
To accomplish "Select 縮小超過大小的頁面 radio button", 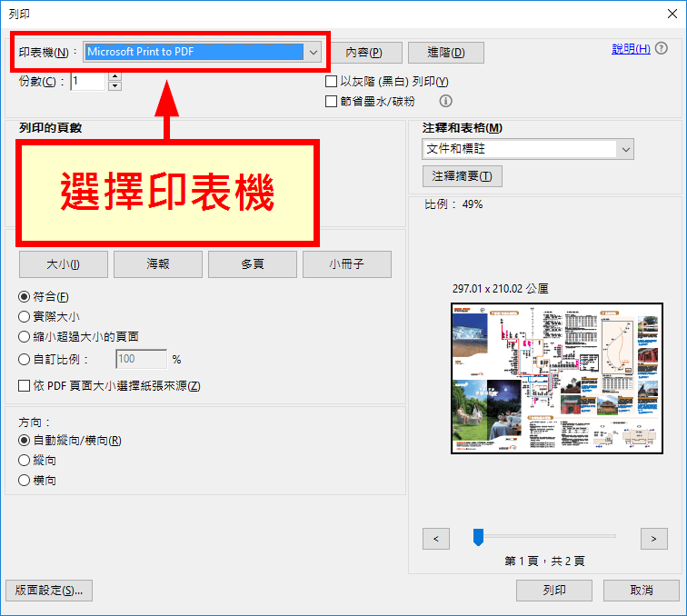I will point(25,337).
